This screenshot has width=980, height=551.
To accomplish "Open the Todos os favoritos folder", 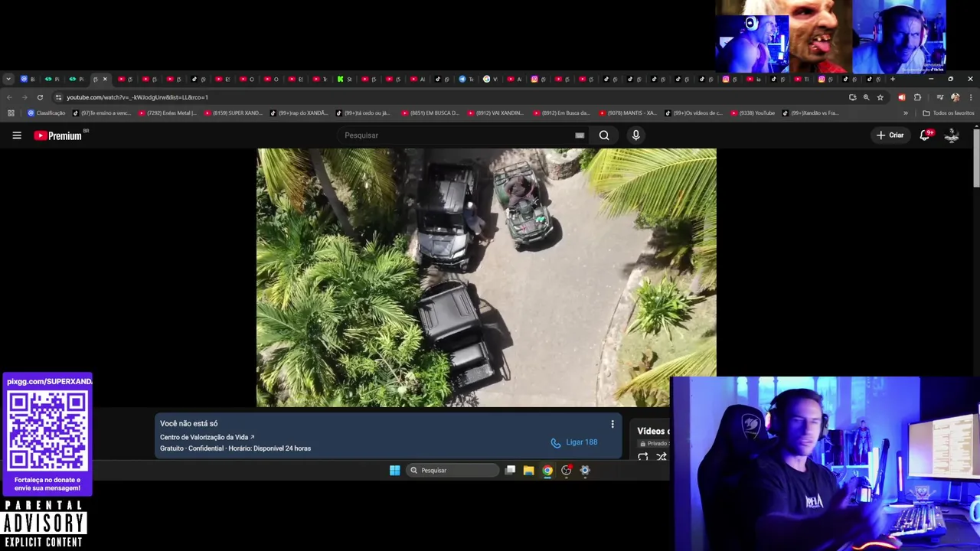I will pos(949,113).
